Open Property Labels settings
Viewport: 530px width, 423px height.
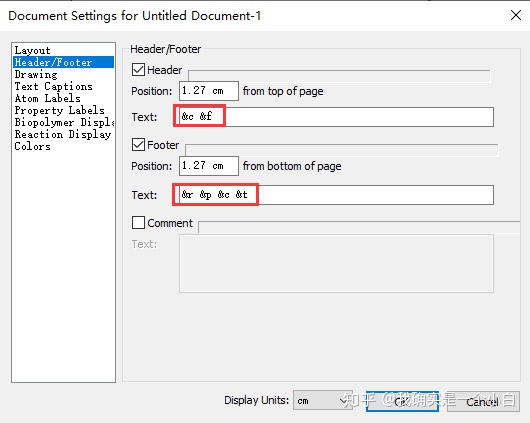click(x=63, y=110)
